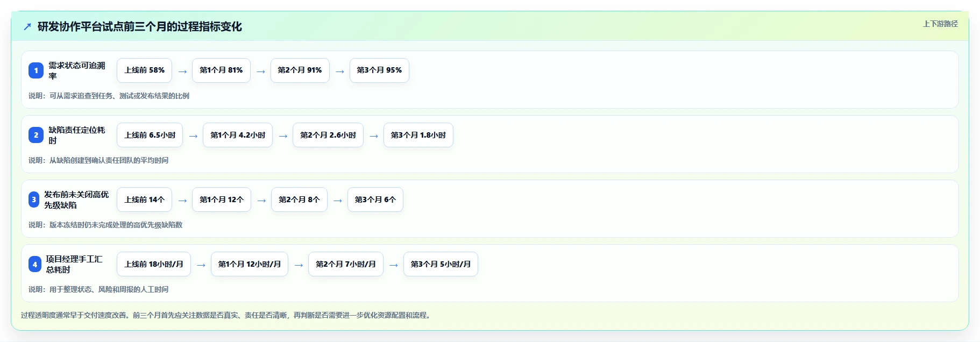Screen dimensions: 980x342
Task: Select the 需求状态可追溯率 metric label
Action: (x=77, y=70)
